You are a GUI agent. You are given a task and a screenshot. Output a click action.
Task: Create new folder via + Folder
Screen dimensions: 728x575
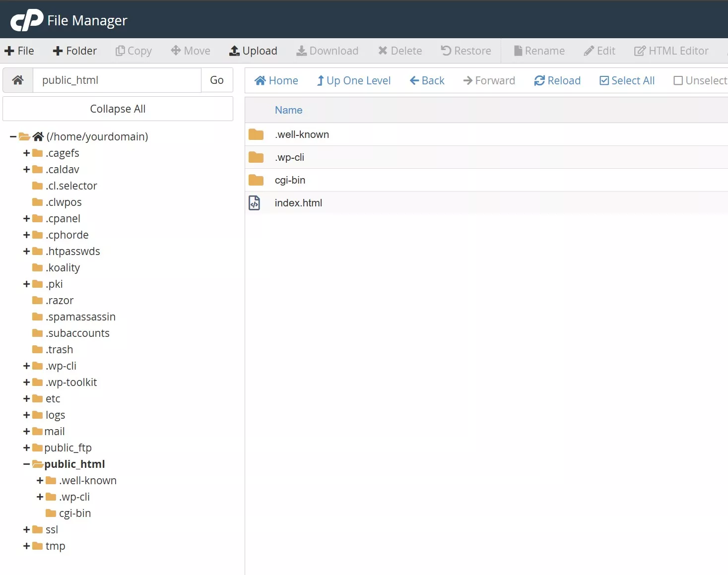pyautogui.click(x=75, y=51)
